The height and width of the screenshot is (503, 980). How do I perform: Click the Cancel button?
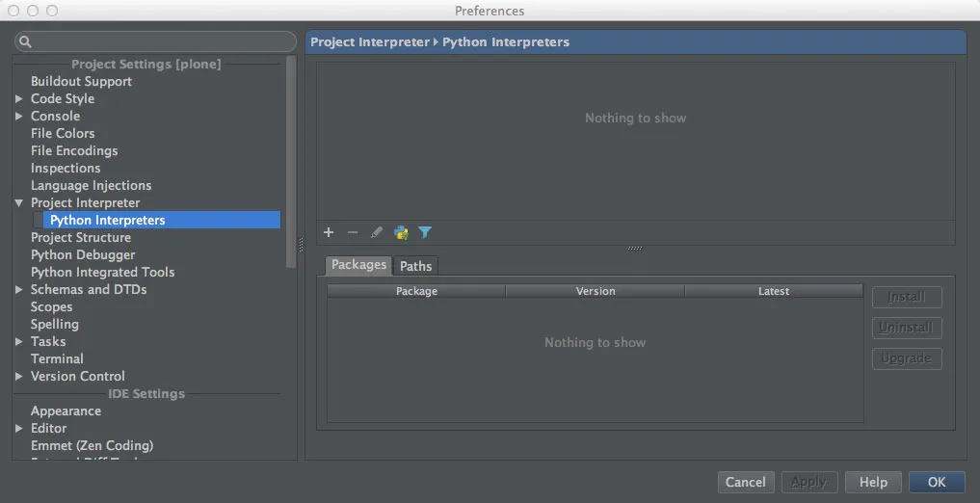[x=746, y=483]
